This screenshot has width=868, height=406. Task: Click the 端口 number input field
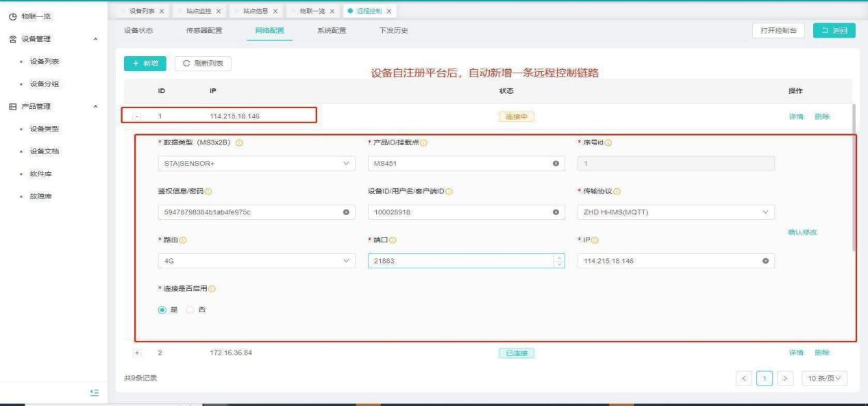[460, 261]
